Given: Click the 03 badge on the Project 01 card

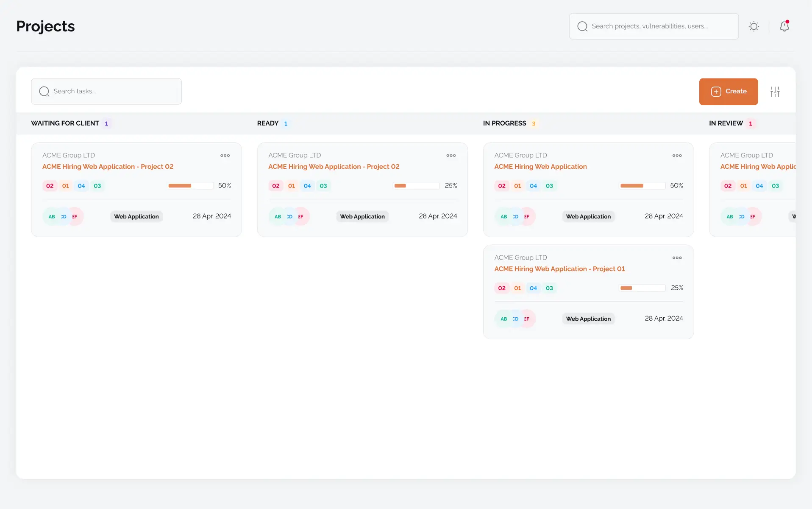Looking at the screenshot, I should pyautogui.click(x=549, y=288).
